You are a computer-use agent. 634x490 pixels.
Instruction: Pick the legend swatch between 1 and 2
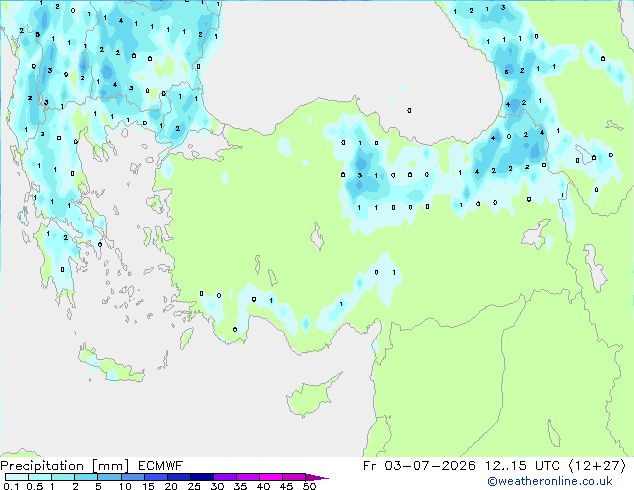(x=63, y=477)
